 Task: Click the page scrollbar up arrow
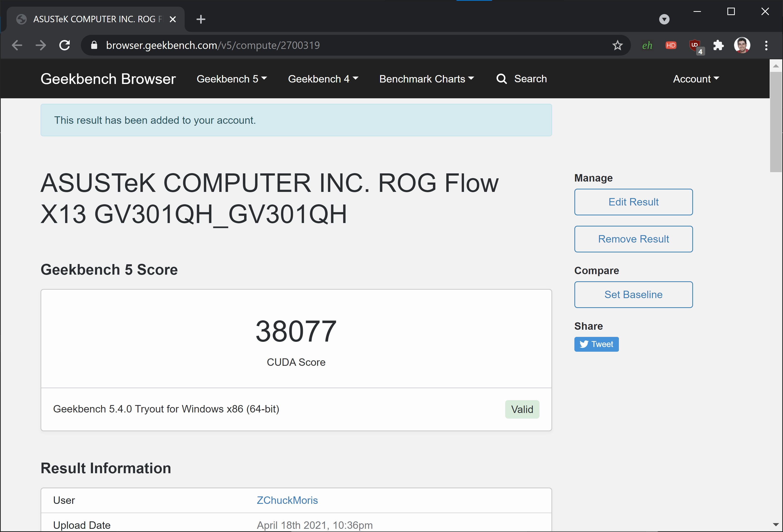coord(776,66)
